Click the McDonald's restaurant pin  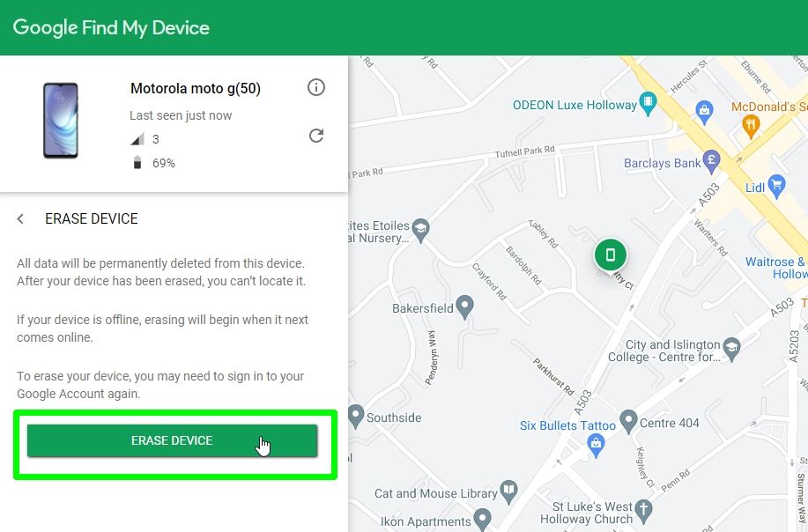[751, 124]
